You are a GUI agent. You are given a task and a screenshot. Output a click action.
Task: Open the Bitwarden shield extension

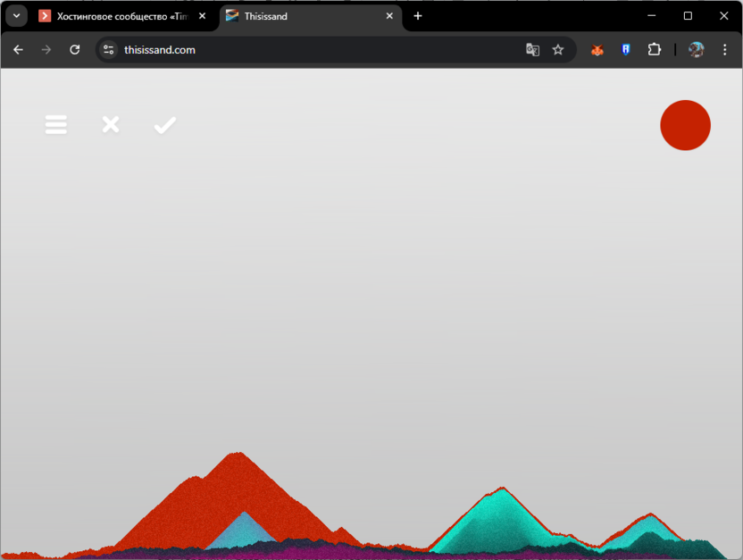(x=625, y=50)
